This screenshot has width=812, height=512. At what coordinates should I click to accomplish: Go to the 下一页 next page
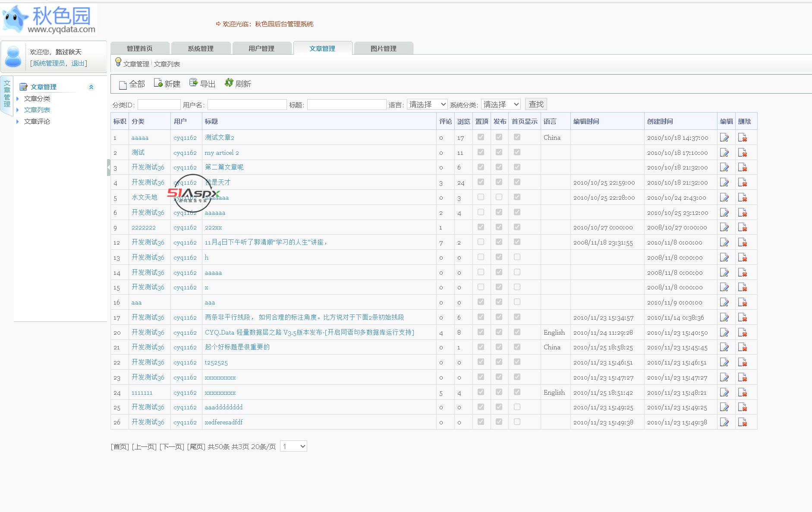tap(172, 447)
